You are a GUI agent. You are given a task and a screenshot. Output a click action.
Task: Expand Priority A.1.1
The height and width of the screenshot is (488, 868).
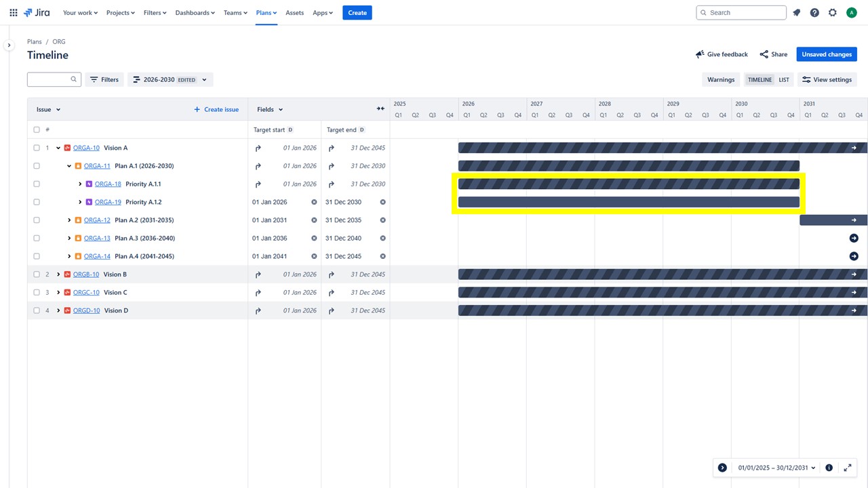pos(80,184)
